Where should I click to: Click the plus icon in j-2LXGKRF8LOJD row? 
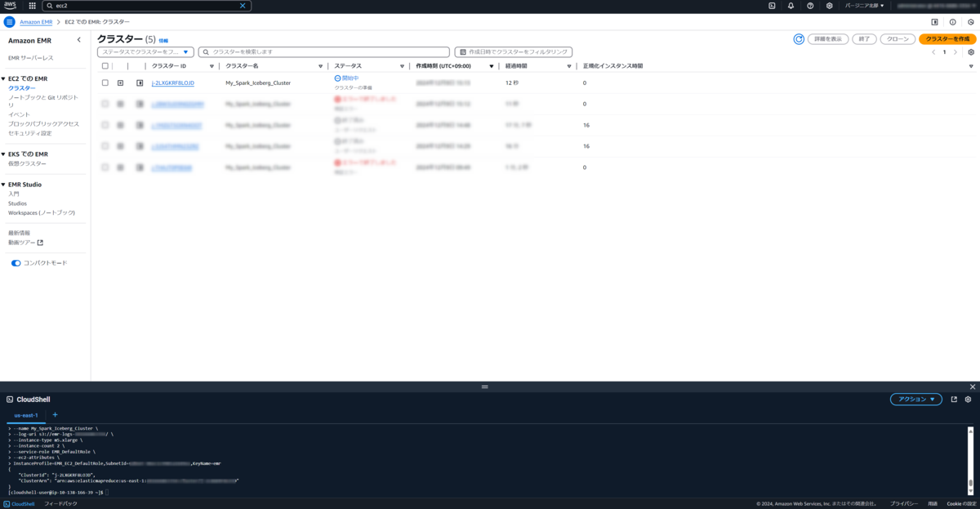pos(120,83)
